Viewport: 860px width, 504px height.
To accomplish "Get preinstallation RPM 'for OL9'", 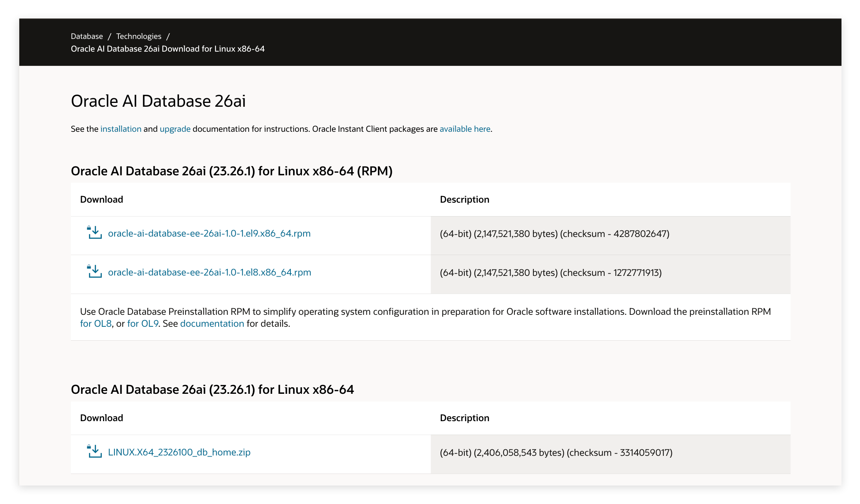I will pos(143,324).
